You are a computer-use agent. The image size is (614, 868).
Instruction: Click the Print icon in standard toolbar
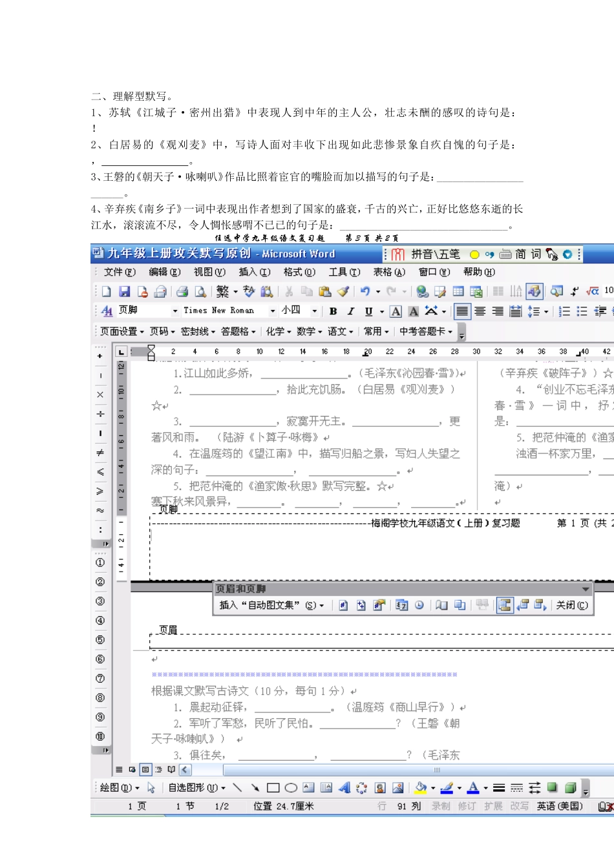tap(182, 292)
